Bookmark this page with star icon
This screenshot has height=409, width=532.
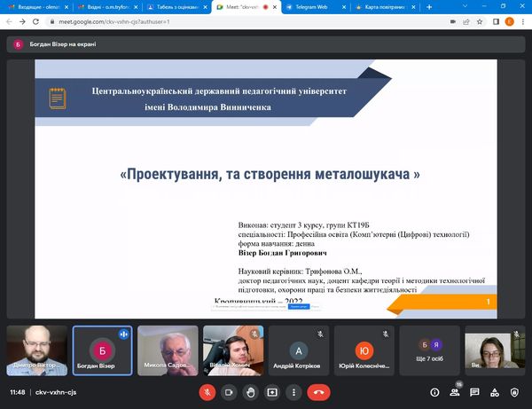coord(480,21)
